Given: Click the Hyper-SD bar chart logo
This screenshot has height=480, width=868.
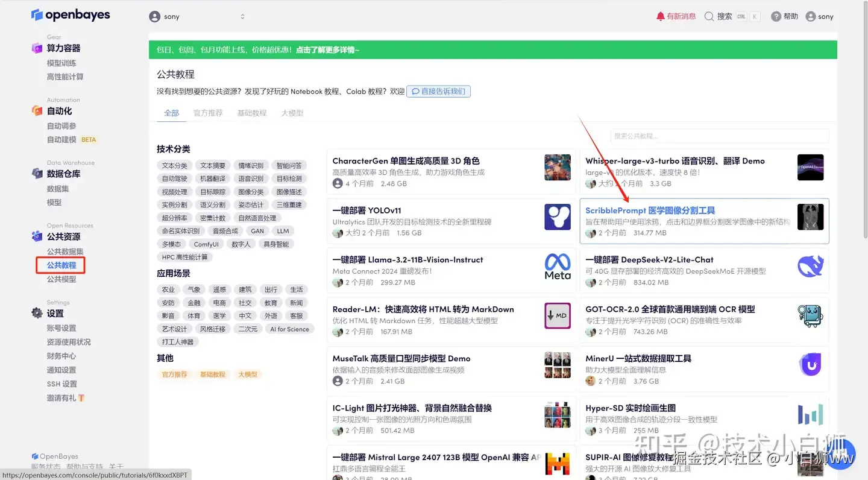Looking at the screenshot, I should (x=810, y=415).
